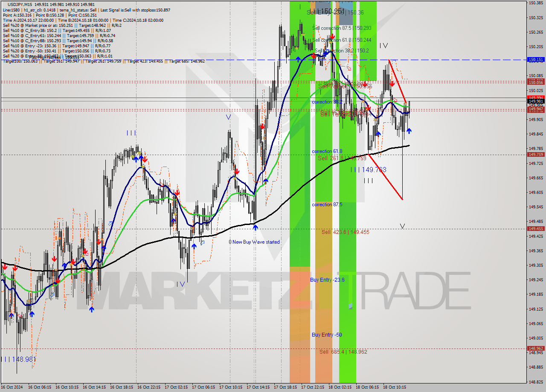546x392 pixels.
Task: Click the '18 Oct 10:15' time label
Action: point(395,387)
